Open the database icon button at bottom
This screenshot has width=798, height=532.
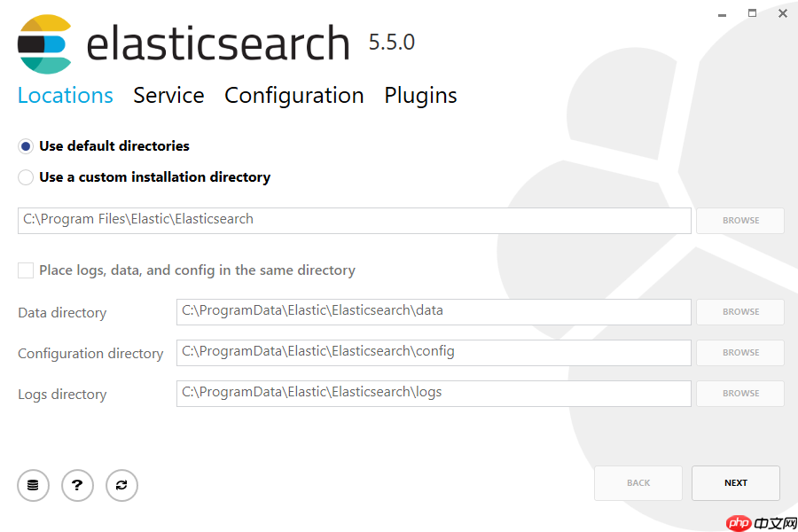click(33, 485)
